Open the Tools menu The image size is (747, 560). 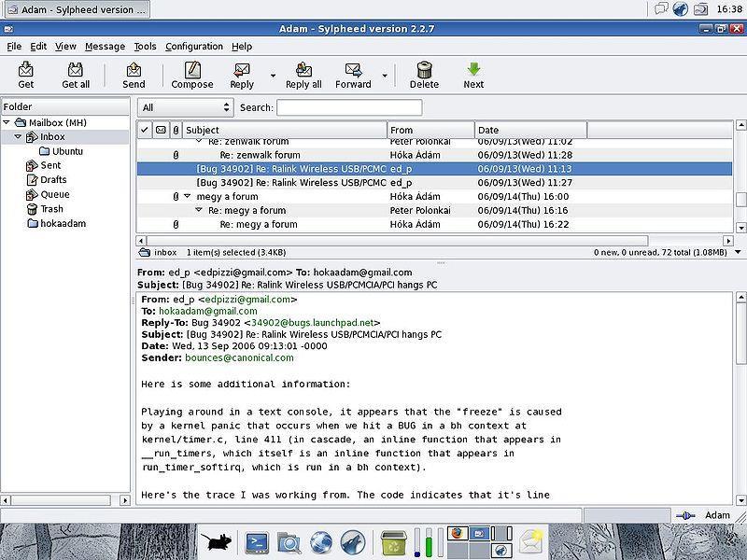coord(145,46)
